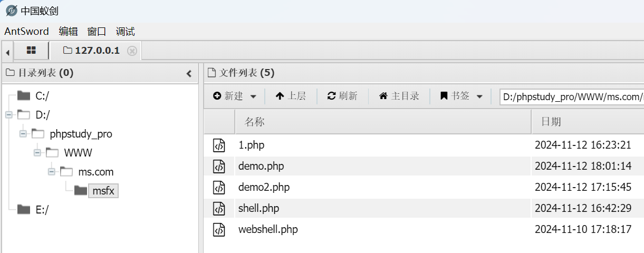The image size is (644, 253).
Task: Collapse the directory list panel
Action: click(x=189, y=74)
